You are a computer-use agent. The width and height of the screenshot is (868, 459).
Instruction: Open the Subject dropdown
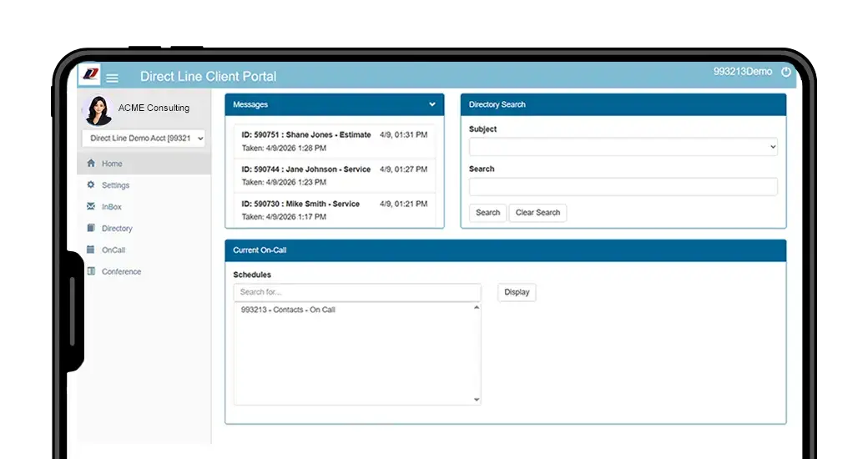[623, 147]
